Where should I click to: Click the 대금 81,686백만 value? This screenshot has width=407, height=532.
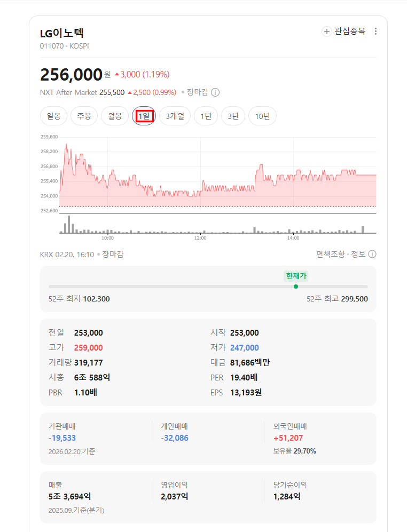pyautogui.click(x=250, y=363)
